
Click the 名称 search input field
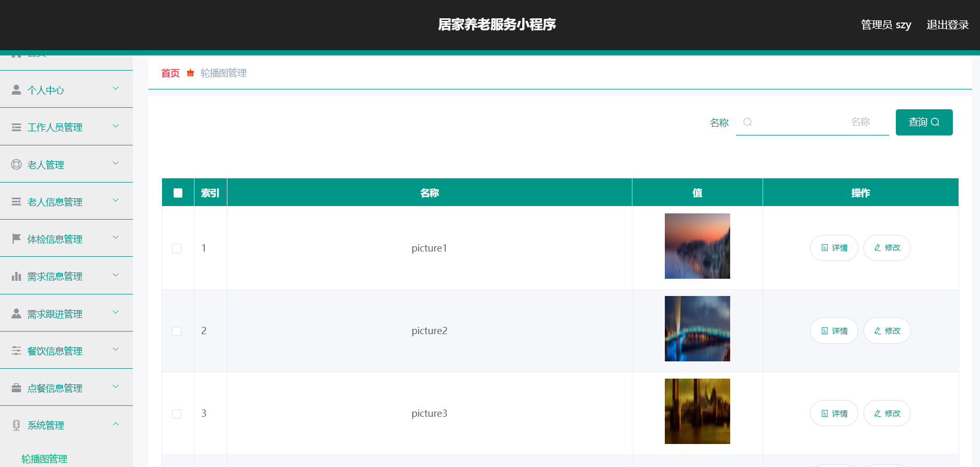[812, 122]
